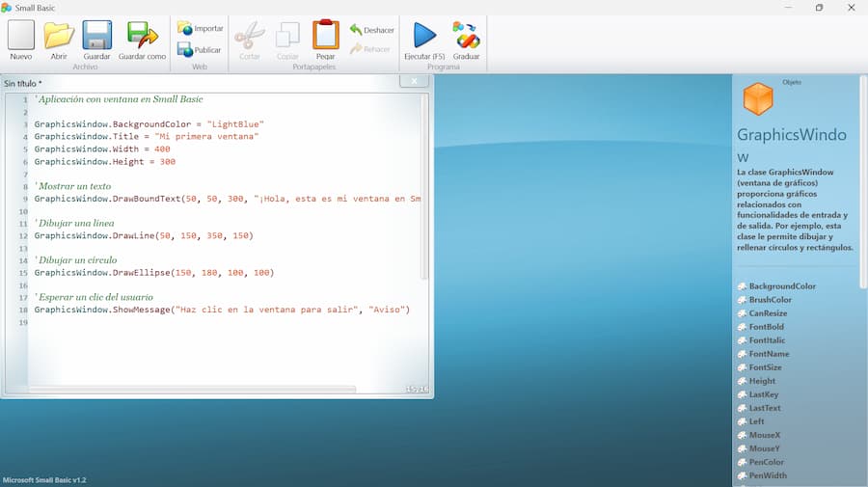This screenshot has width=868, height=487.
Task: Click the DrawEllipse code line
Action: (154, 272)
